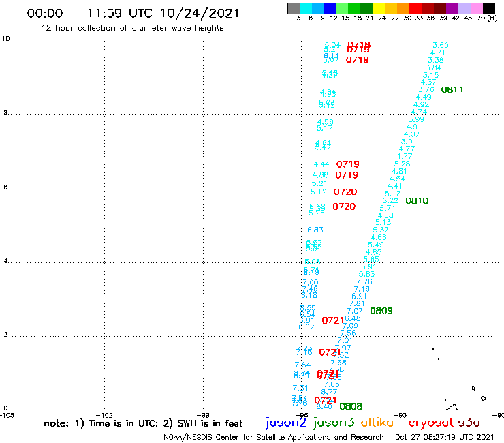The height and width of the screenshot is (443, 504).
Task: Click the wave height value 5.91
Action: click(368, 266)
